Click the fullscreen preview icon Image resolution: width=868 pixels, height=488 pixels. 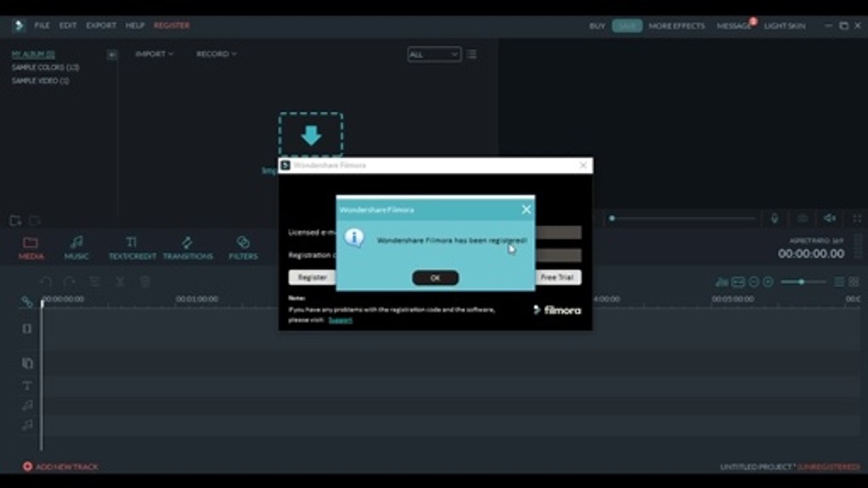pyautogui.click(x=857, y=218)
